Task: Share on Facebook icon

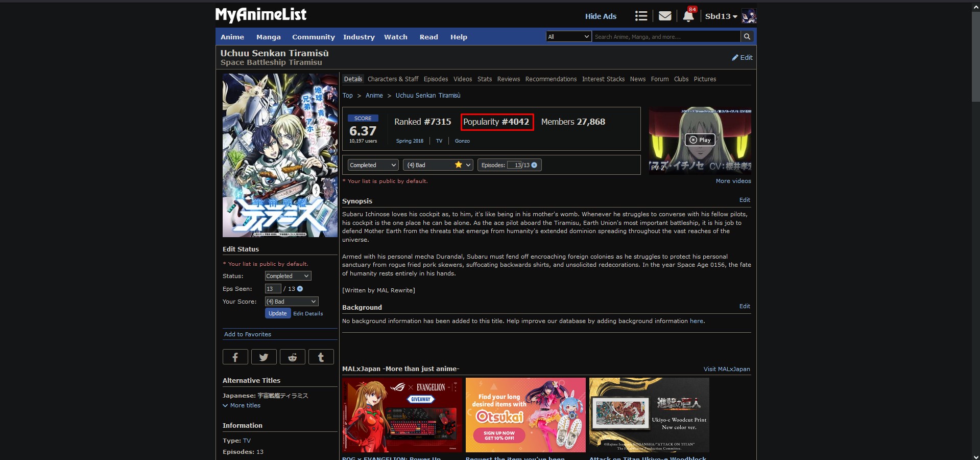Action: pyautogui.click(x=235, y=357)
